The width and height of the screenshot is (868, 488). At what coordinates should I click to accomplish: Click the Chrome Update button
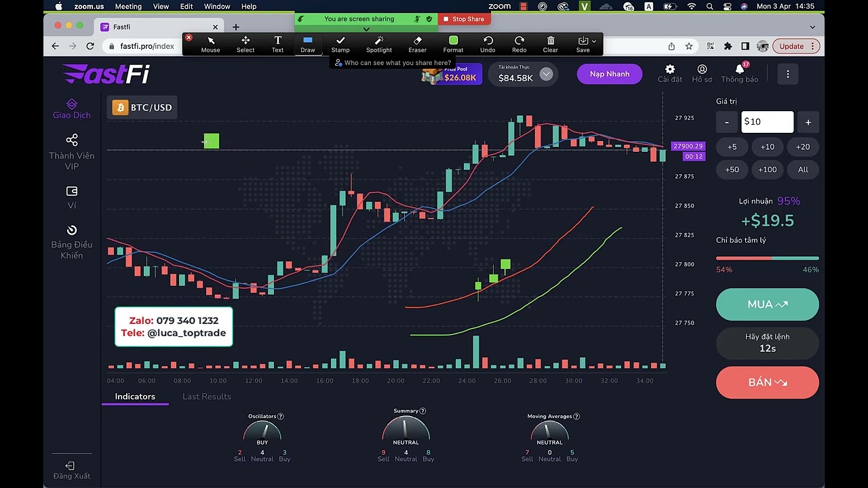click(797, 46)
